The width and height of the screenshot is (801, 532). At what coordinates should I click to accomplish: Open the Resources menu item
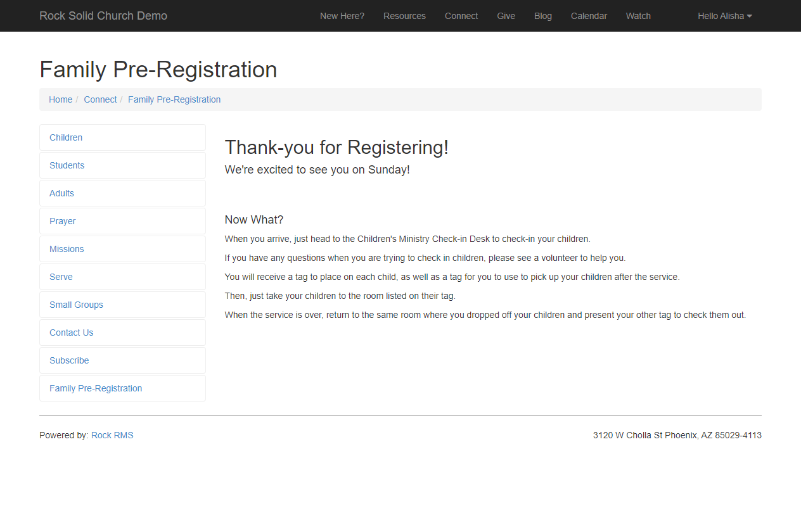(x=404, y=16)
